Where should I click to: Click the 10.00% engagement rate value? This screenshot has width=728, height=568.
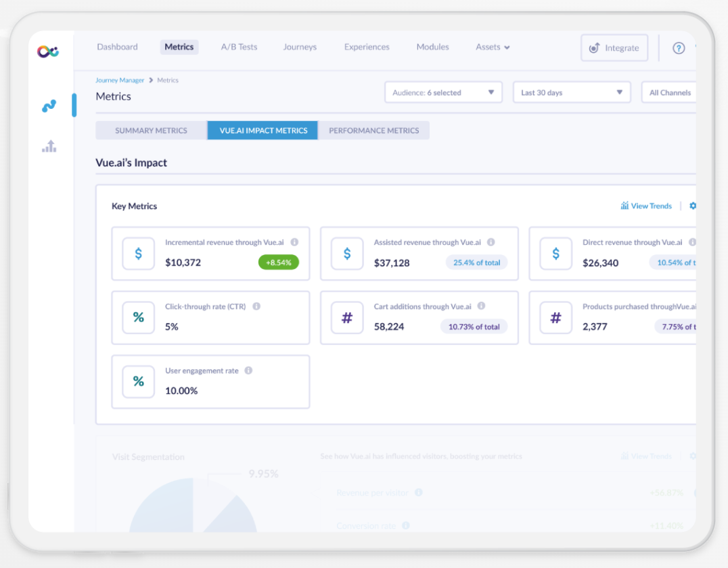click(181, 391)
